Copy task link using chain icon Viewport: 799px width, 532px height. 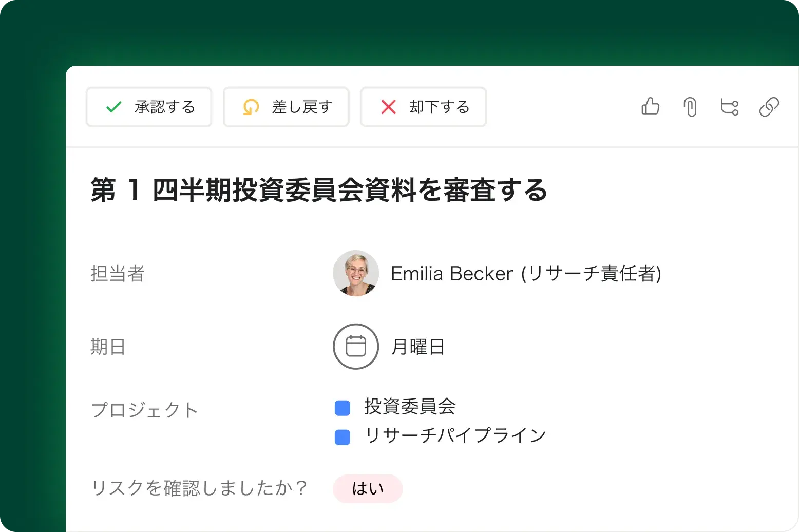pyautogui.click(x=769, y=107)
